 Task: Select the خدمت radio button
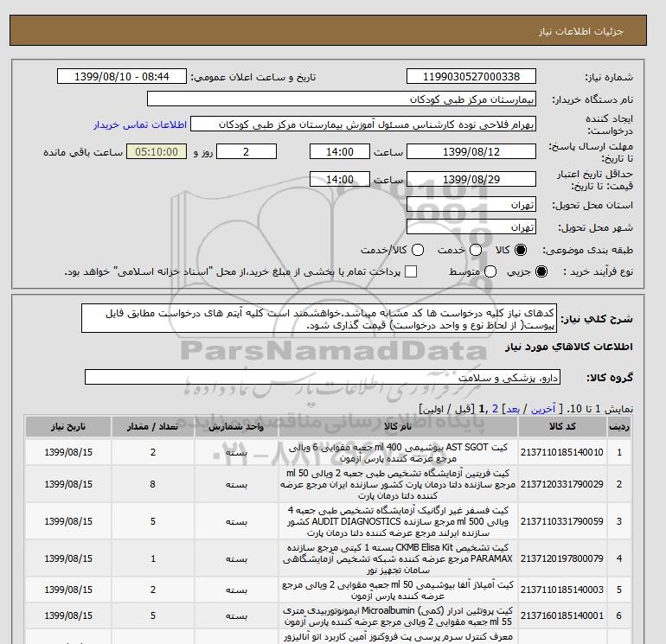(x=476, y=250)
